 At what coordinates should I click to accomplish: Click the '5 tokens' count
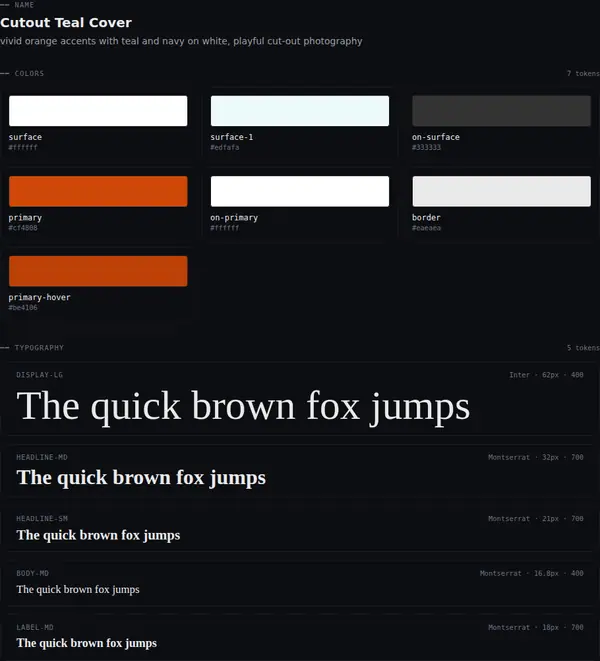click(x=583, y=348)
